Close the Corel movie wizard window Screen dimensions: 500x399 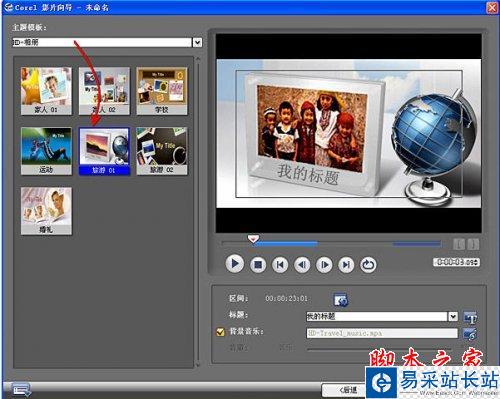click(x=492, y=7)
